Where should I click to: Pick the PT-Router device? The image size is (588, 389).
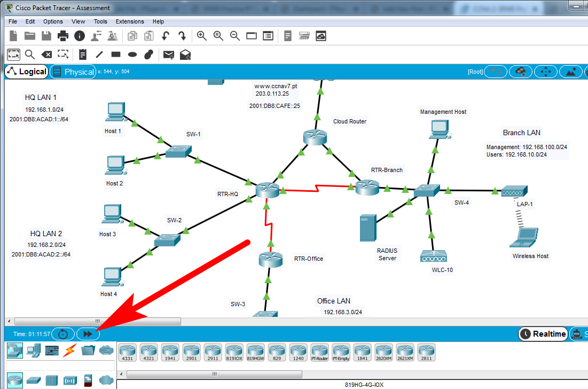coord(320,353)
